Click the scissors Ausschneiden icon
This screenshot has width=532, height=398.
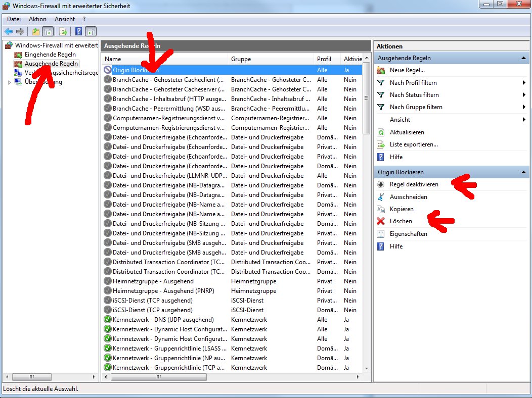pyautogui.click(x=381, y=197)
